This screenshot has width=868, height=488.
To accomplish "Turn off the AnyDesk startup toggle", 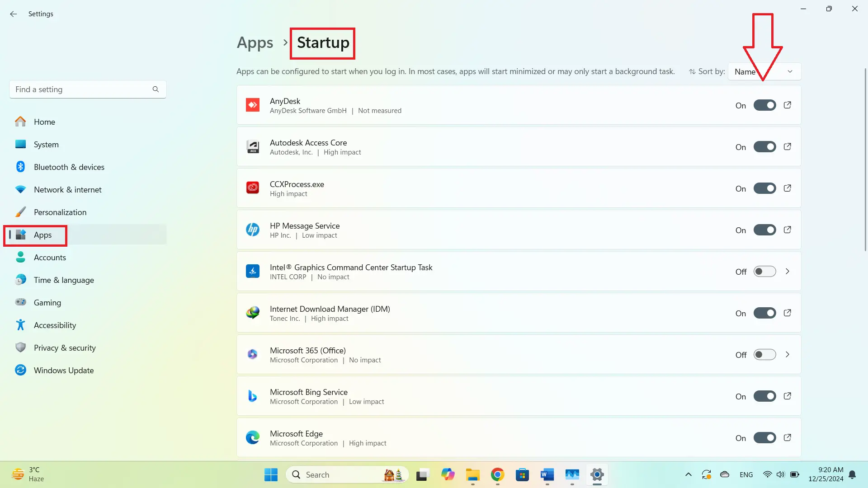I will 764,105.
